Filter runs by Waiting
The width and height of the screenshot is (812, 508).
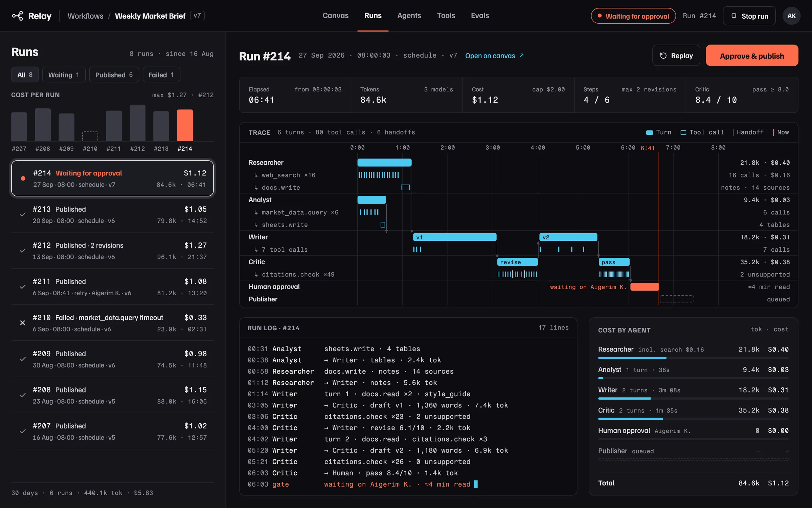[x=64, y=75]
